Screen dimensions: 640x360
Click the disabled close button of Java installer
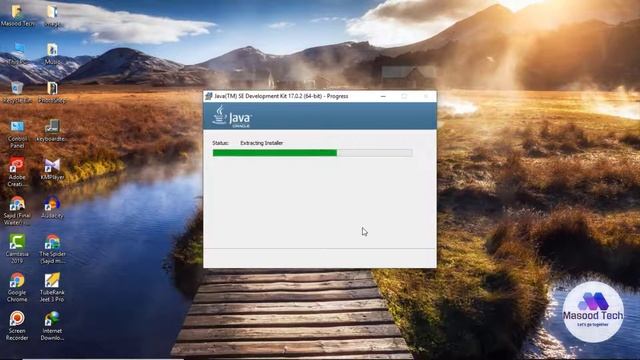pos(426,96)
